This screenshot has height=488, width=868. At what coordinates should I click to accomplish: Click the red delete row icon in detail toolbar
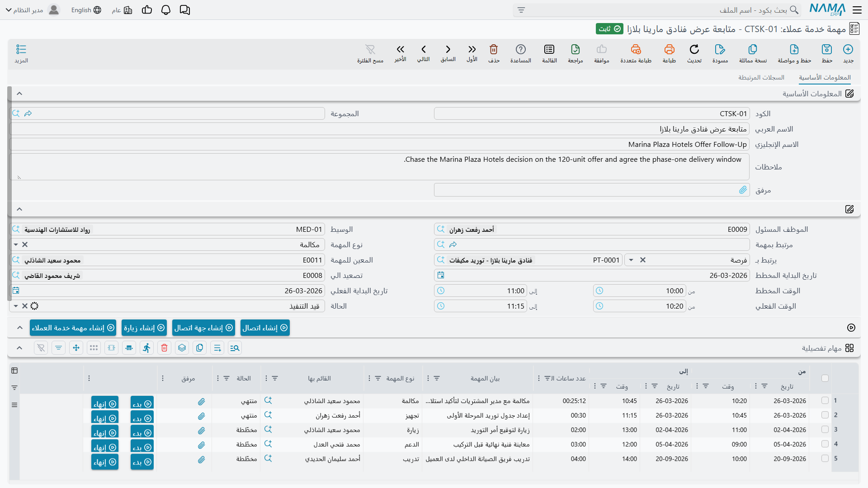tap(165, 348)
